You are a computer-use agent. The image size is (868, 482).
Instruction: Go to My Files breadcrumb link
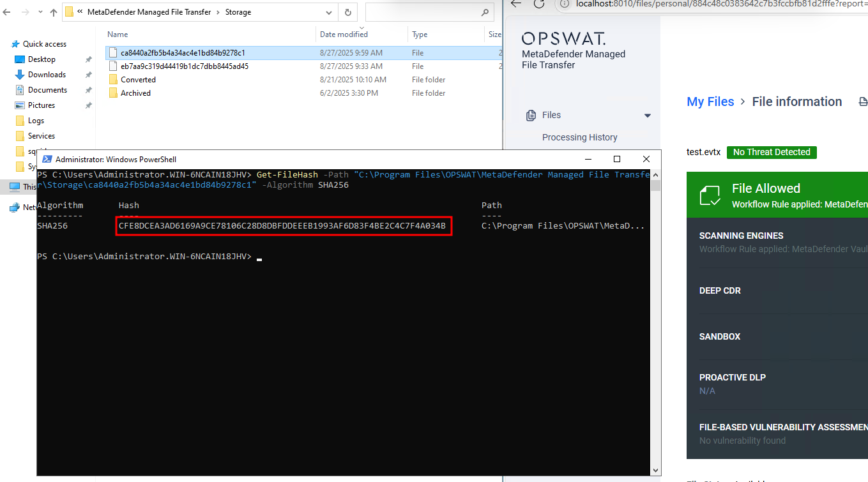[710, 102]
